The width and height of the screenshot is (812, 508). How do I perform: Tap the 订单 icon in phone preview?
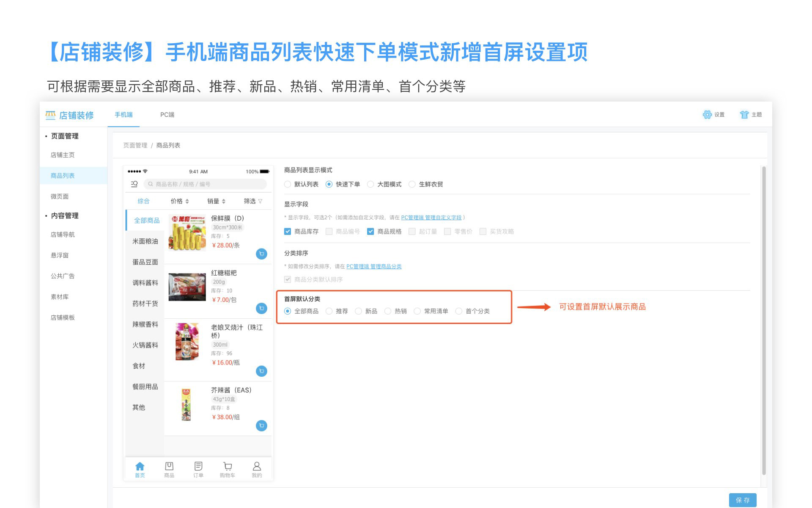(x=198, y=467)
